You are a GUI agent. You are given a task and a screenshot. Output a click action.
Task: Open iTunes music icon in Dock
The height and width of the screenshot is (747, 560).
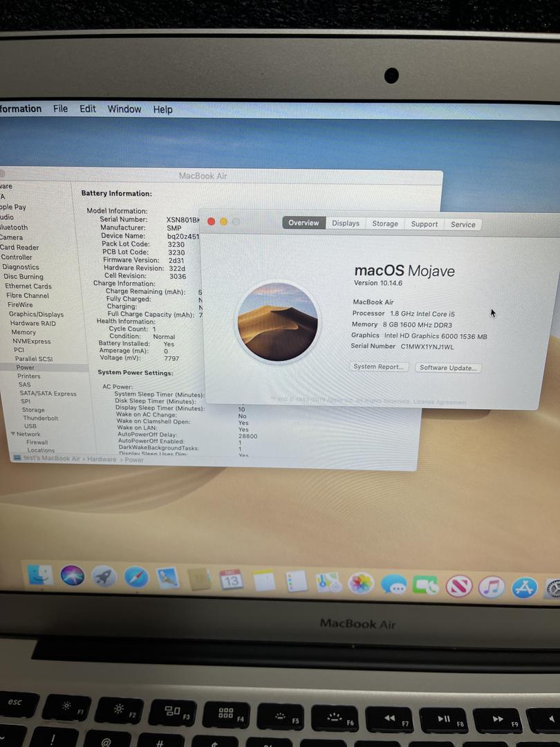point(492,587)
